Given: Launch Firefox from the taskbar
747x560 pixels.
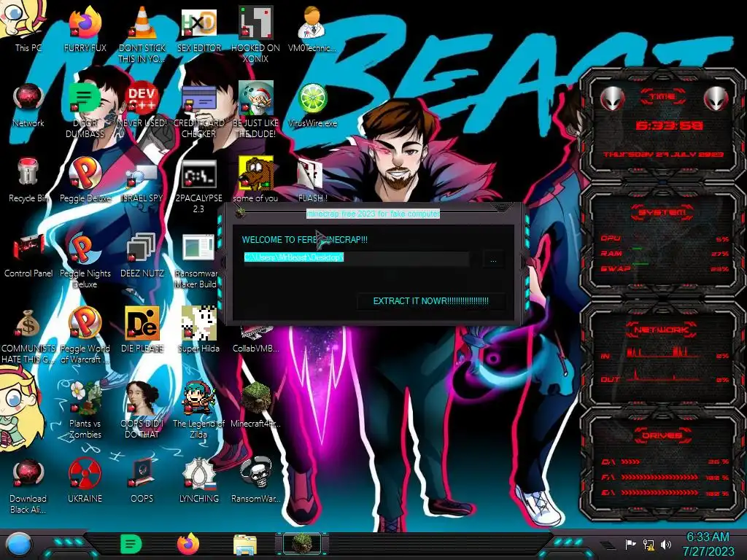Looking at the screenshot, I should [x=188, y=544].
